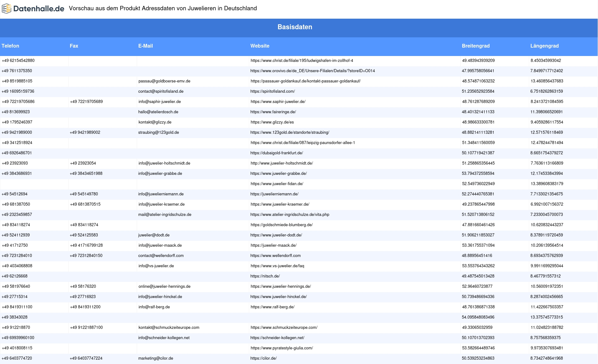
Task: Open the spiritofisland.com website link
Action: click(273, 91)
